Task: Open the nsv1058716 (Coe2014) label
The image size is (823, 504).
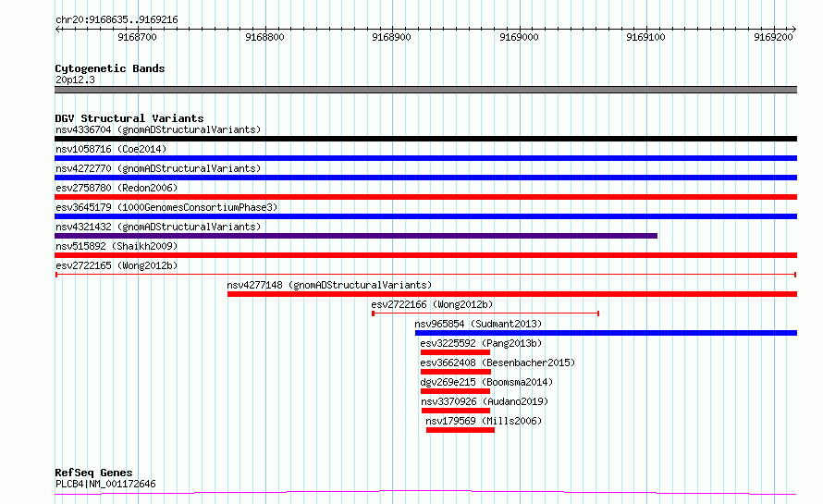Action: point(111,149)
